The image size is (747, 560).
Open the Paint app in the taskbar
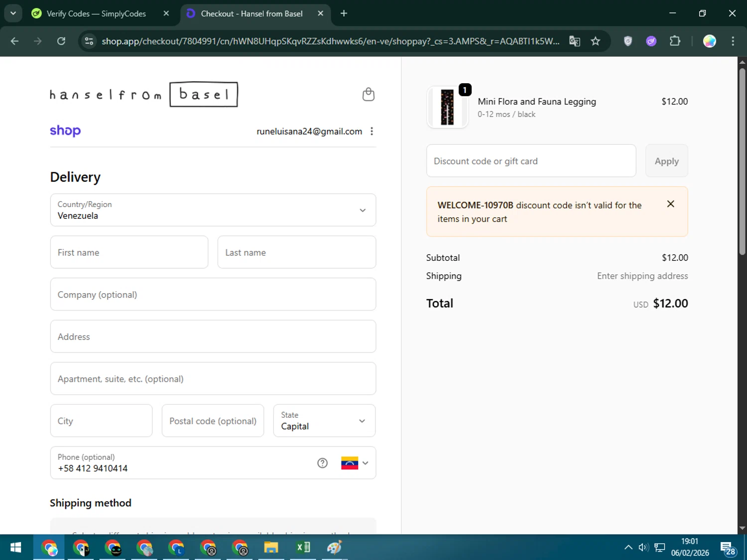pyautogui.click(x=334, y=548)
